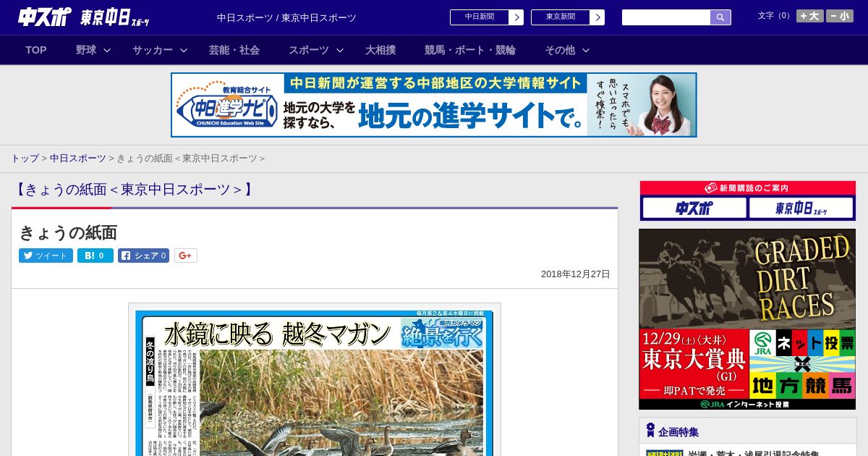The height and width of the screenshot is (456, 868).
Task: Expand the スポーツ dropdown chevron
Action: pos(340,50)
